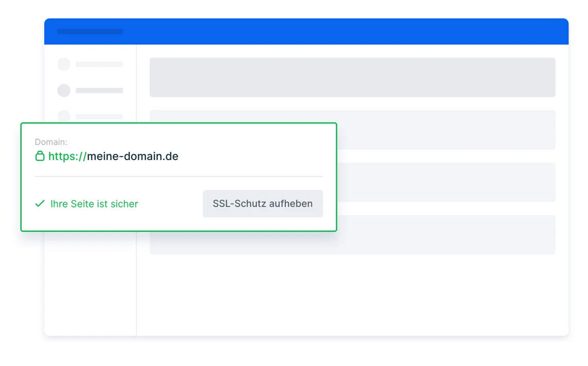Click the green checkmark icon
Image resolution: width=588 pixels, height=366 pixels.
coord(40,204)
